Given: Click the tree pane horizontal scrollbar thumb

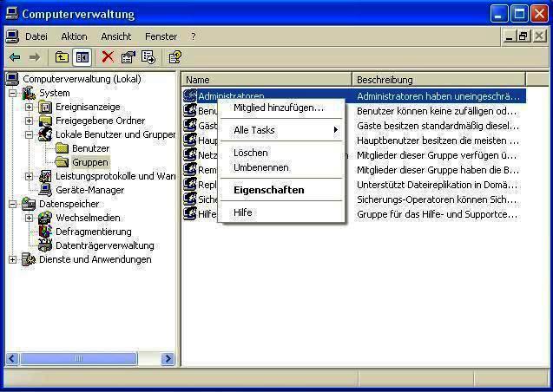Looking at the screenshot, I should (79, 358).
